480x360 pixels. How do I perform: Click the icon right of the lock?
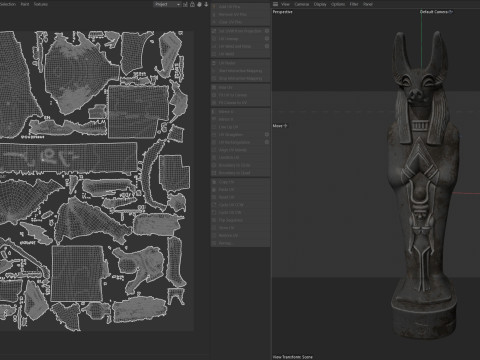199,4
